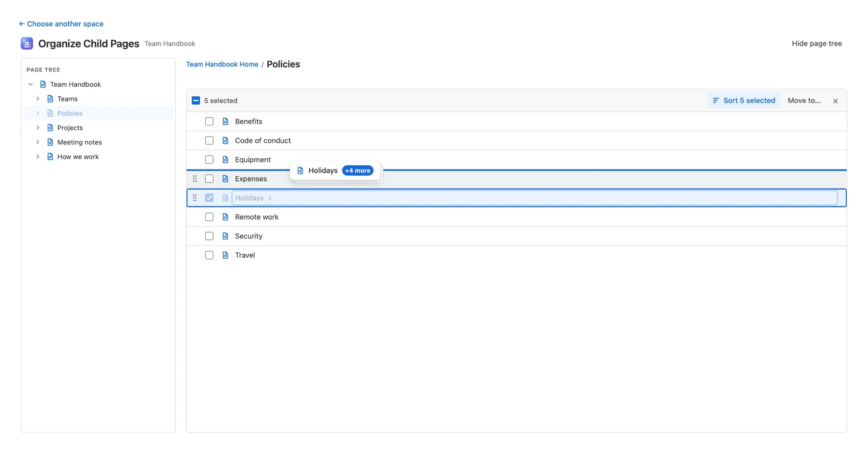Expand the Meeting notes tree node
Screen dimensions: 868x472
38,142
